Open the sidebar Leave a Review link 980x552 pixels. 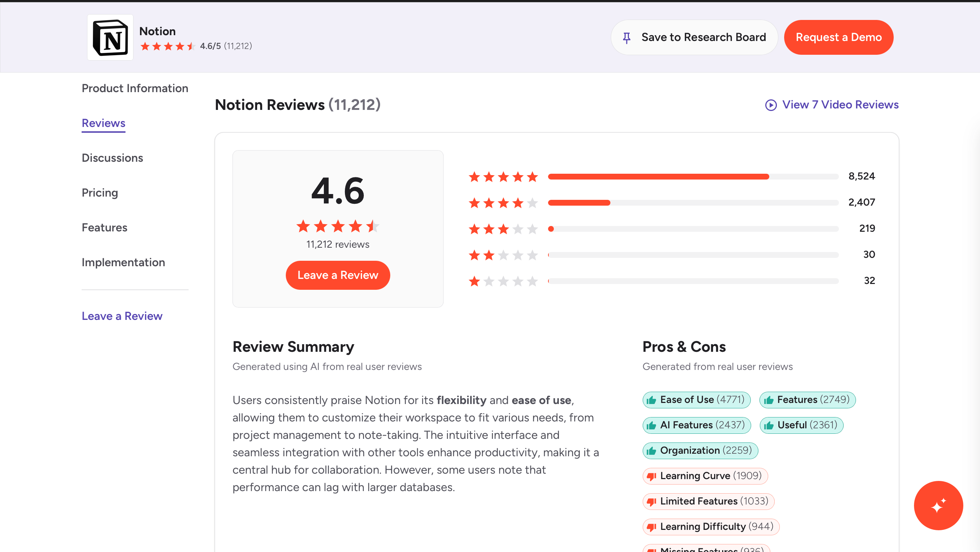click(122, 316)
